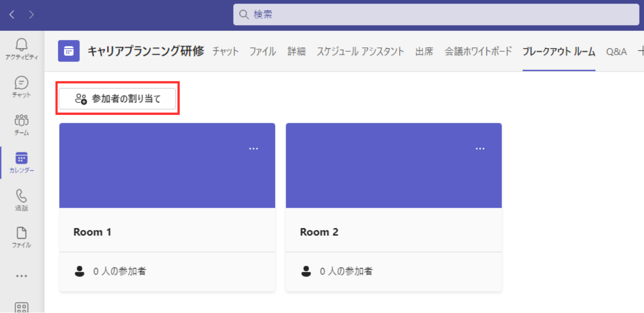Screen dimensions: 644x313
Task: Open the 会議ホワイトボード tab
Action: (x=478, y=52)
